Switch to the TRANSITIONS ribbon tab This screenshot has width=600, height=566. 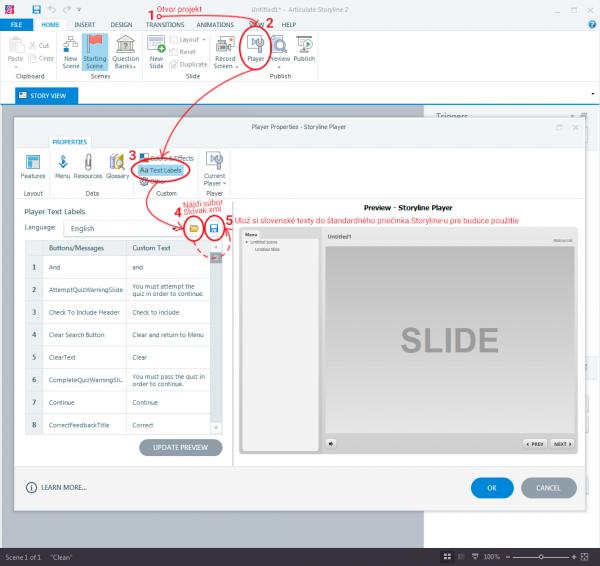pos(165,24)
